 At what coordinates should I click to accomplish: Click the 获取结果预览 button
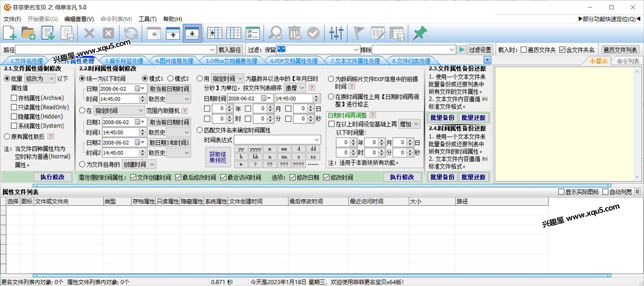[218, 157]
